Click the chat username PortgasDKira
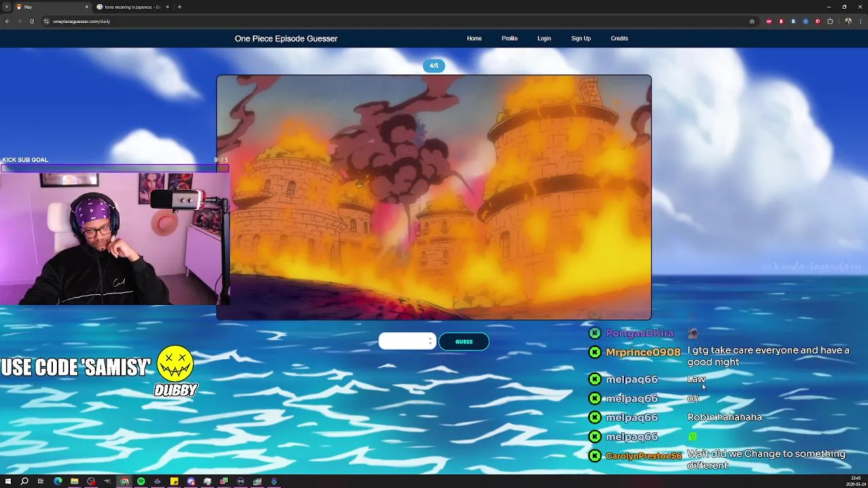The height and width of the screenshot is (488, 868). coord(639,333)
